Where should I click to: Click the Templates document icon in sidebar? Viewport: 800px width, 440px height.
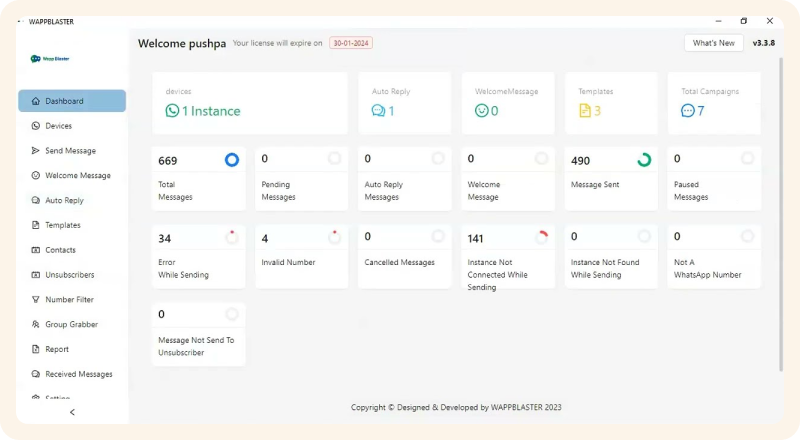pos(36,225)
